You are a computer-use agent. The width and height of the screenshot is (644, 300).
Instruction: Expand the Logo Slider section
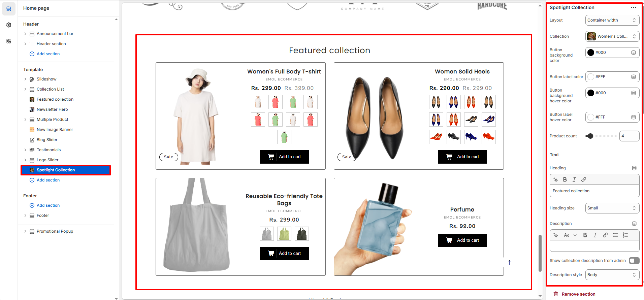25,160
